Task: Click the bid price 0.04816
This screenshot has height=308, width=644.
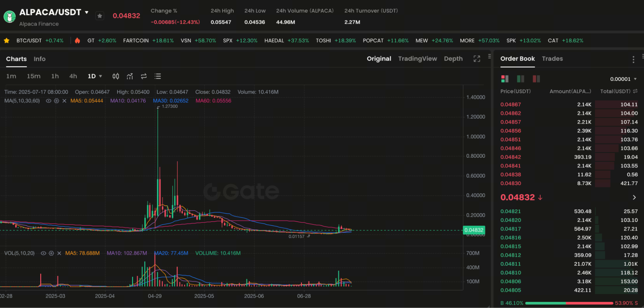Action: [x=511, y=238]
